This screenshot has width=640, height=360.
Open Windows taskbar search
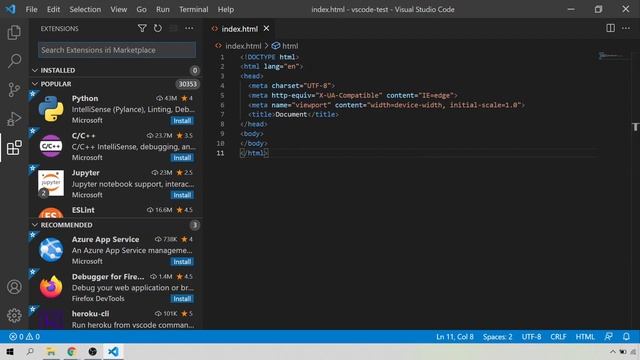point(30,351)
